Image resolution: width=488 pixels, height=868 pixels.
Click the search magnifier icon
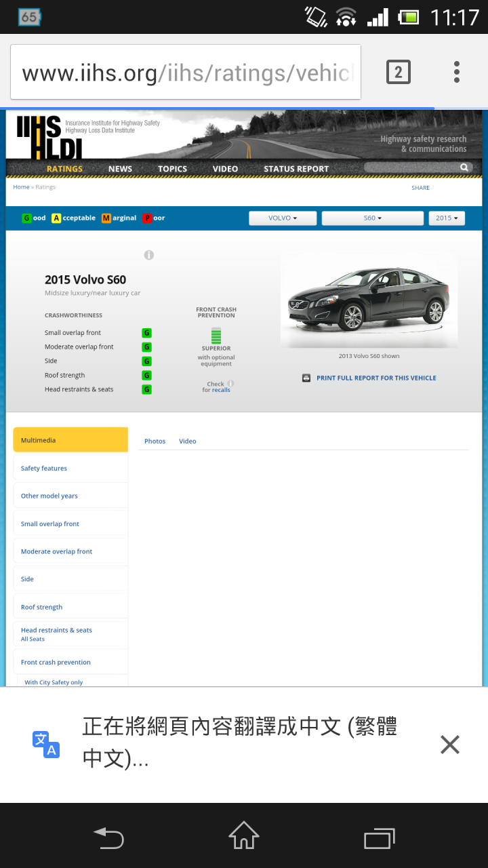tap(464, 167)
